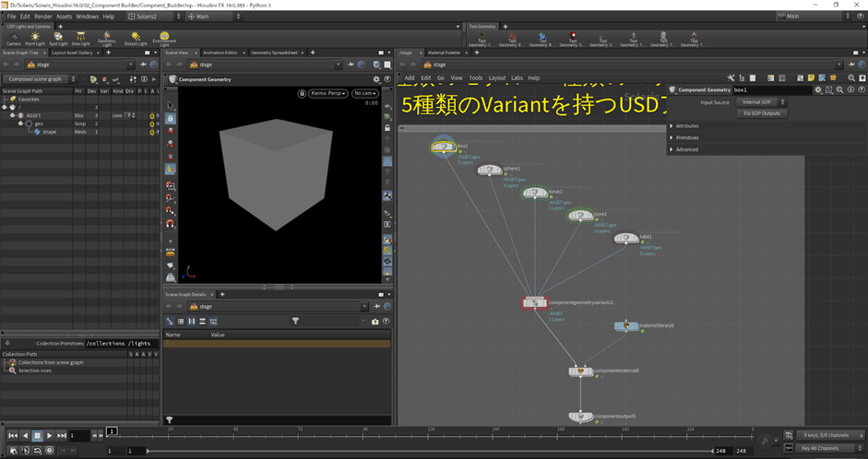
Task: Switch to Layout Asset Gallery tab
Action: point(72,53)
